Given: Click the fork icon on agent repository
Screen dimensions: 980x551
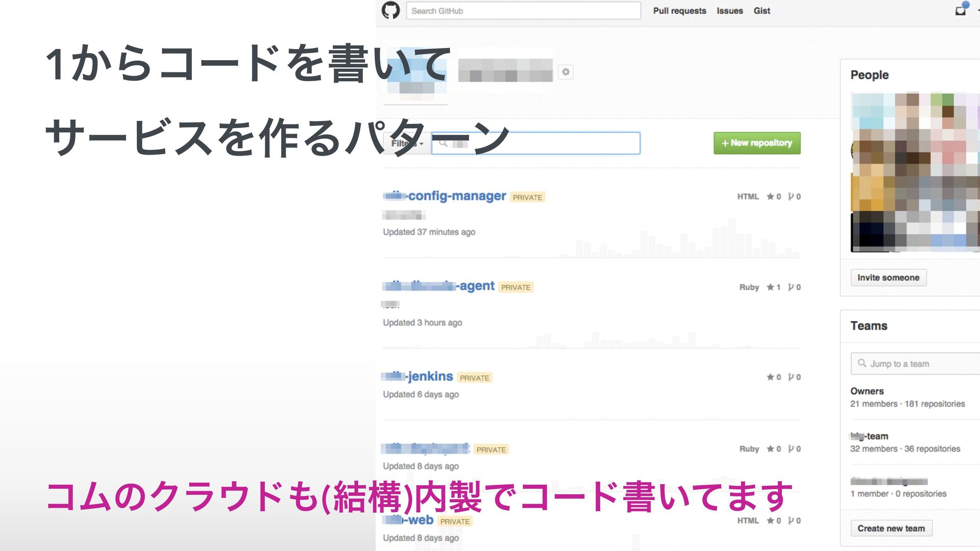Looking at the screenshot, I should tap(791, 287).
